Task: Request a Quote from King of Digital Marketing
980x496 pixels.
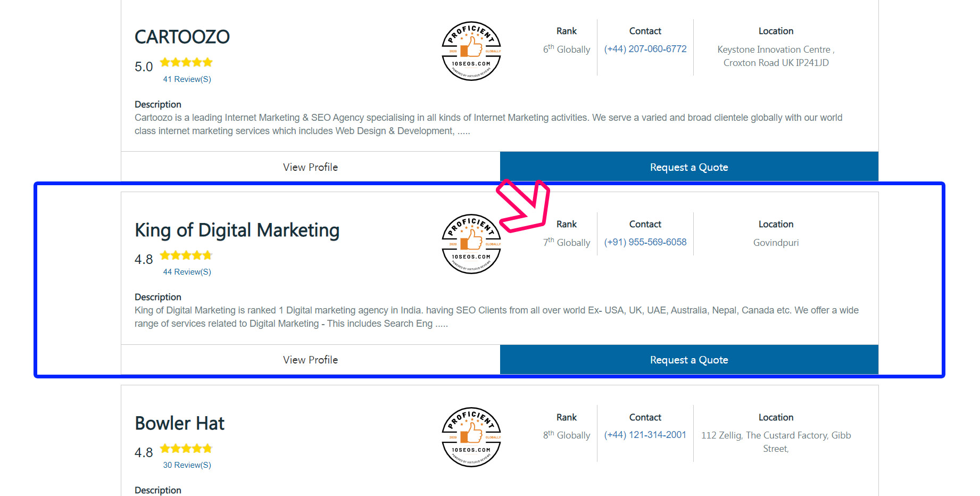Action: [689, 360]
